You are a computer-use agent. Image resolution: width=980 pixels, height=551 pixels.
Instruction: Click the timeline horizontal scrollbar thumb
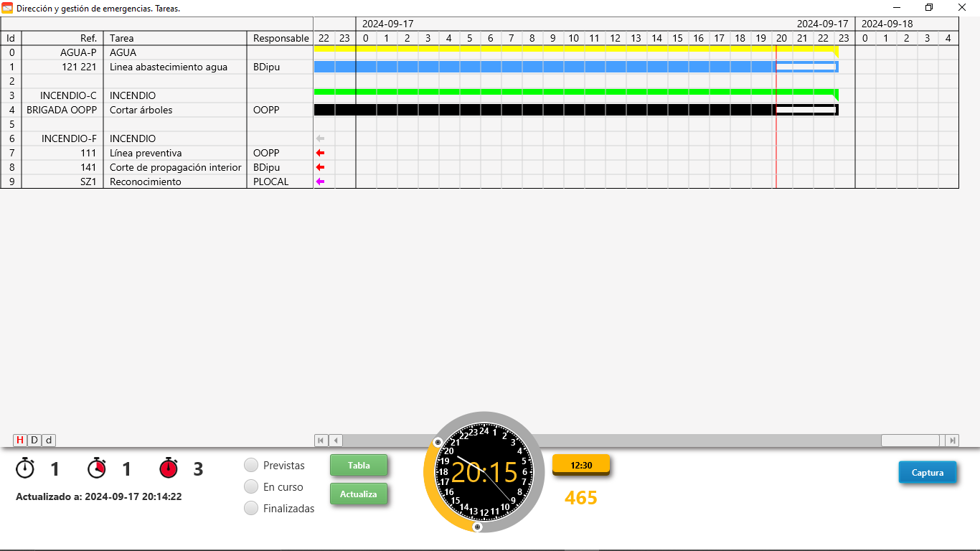pos(910,441)
